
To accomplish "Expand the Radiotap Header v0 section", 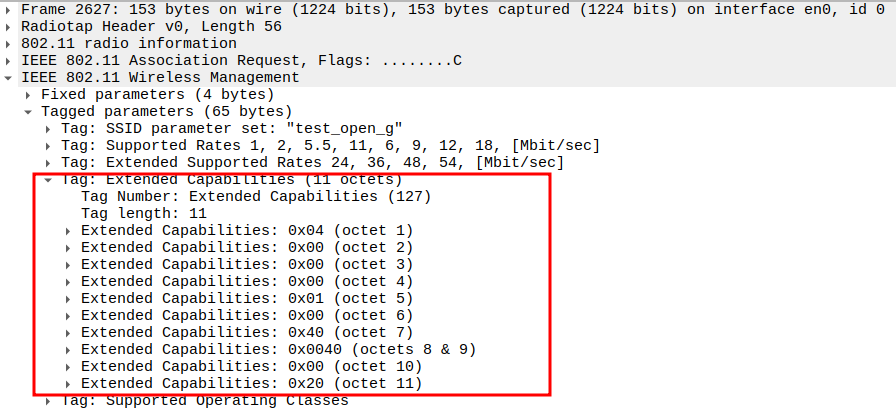I will (10, 26).
